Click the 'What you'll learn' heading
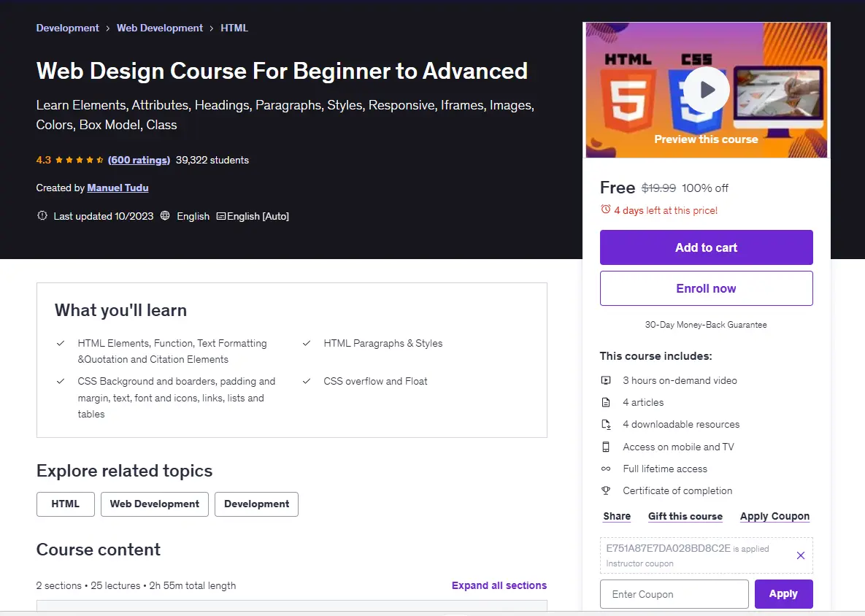The width and height of the screenshot is (865, 616). pyautogui.click(x=121, y=310)
